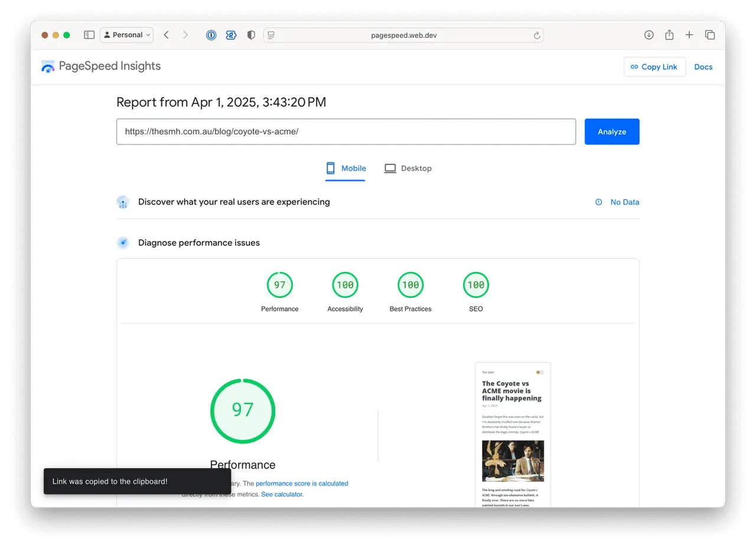This screenshot has width=756, height=548.
Task: Go forward with the forward arrow
Action: click(185, 35)
